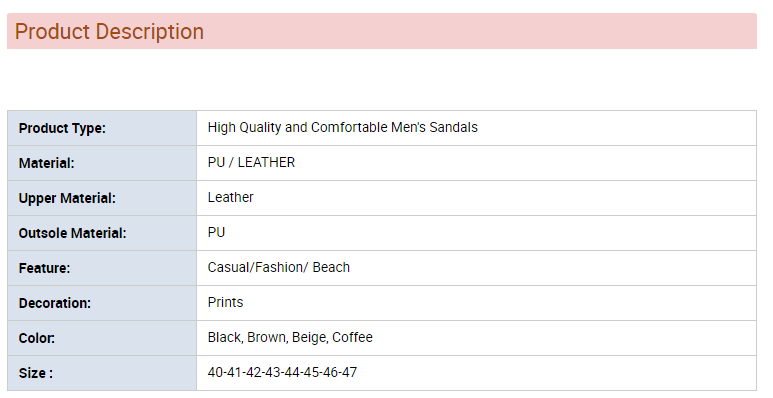Select the Upper Material label
Screen dimensions: 773x398
67,198
